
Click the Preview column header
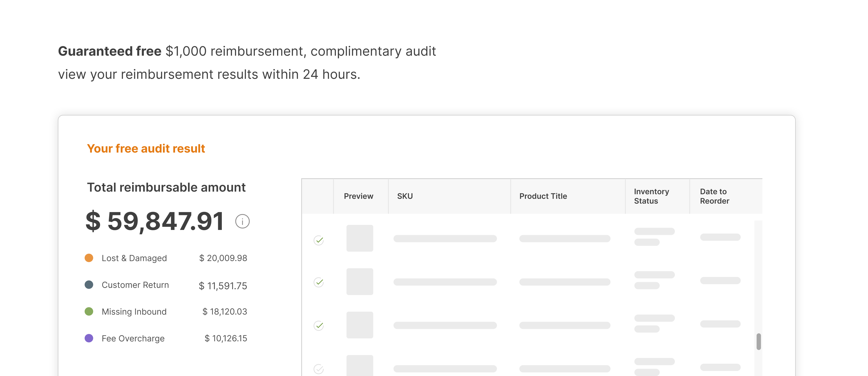tap(359, 196)
